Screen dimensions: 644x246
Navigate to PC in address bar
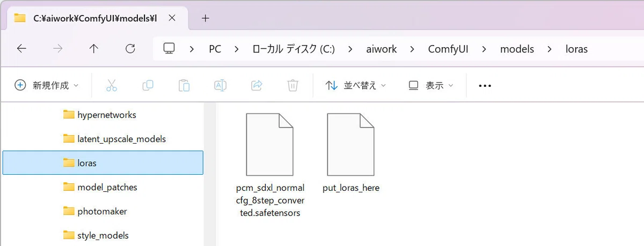click(x=215, y=49)
